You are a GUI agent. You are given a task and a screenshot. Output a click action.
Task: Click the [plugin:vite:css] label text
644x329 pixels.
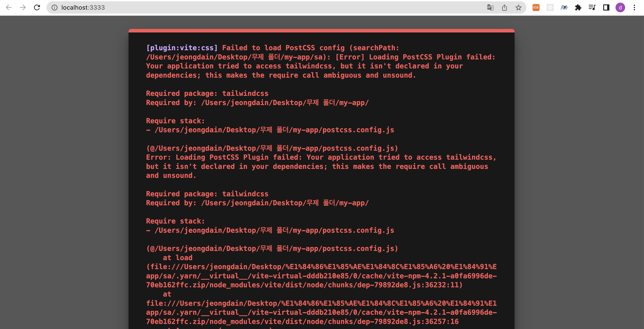[x=182, y=48]
